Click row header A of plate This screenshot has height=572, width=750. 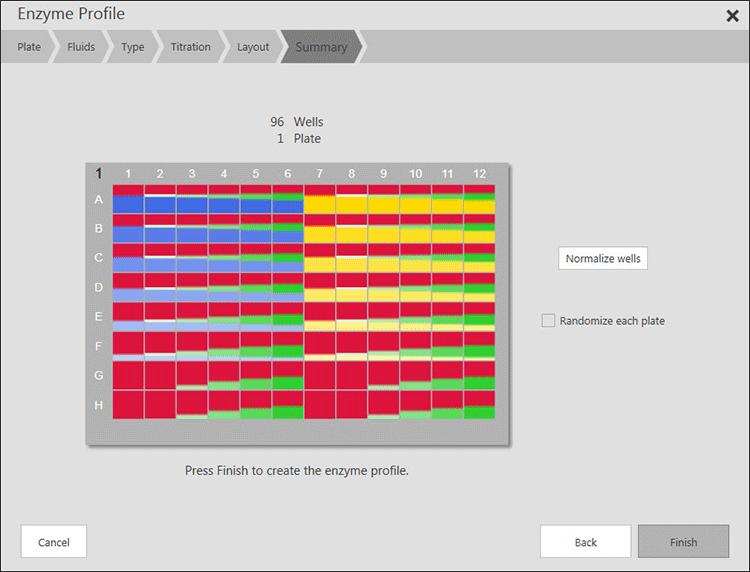(99, 199)
